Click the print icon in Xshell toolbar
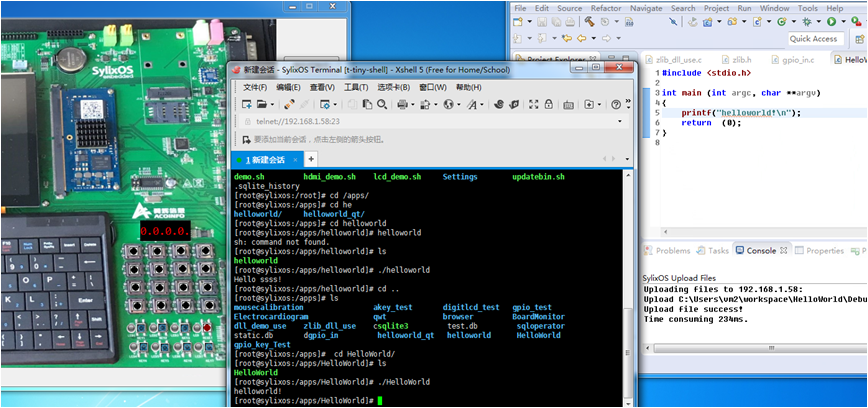The height and width of the screenshot is (408, 868). point(402,104)
